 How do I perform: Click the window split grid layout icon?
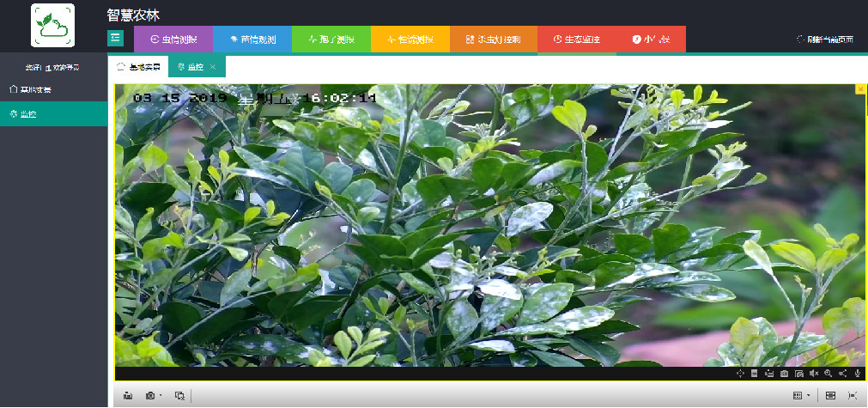pyautogui.click(x=798, y=396)
